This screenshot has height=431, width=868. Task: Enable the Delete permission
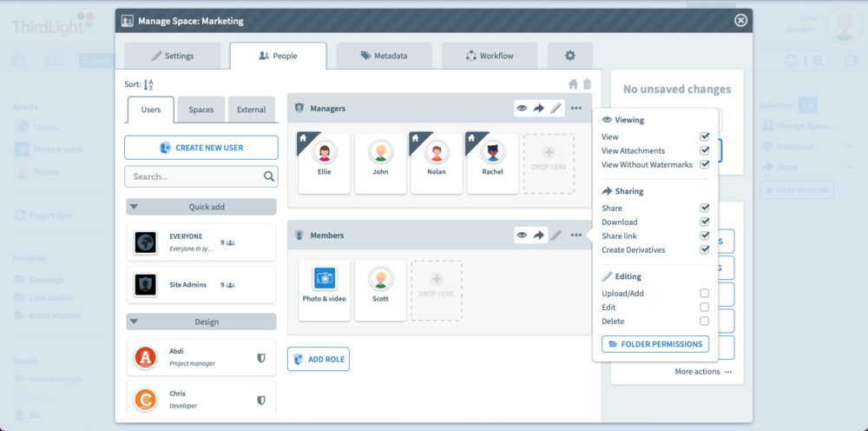click(x=704, y=321)
